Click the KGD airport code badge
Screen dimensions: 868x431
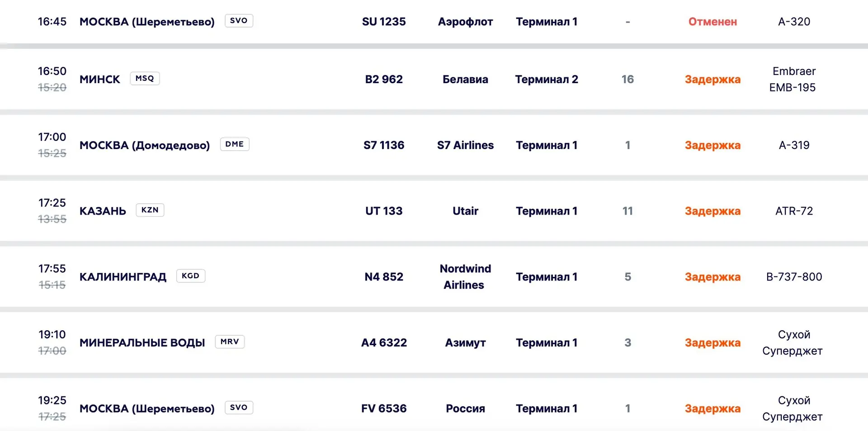click(x=190, y=276)
